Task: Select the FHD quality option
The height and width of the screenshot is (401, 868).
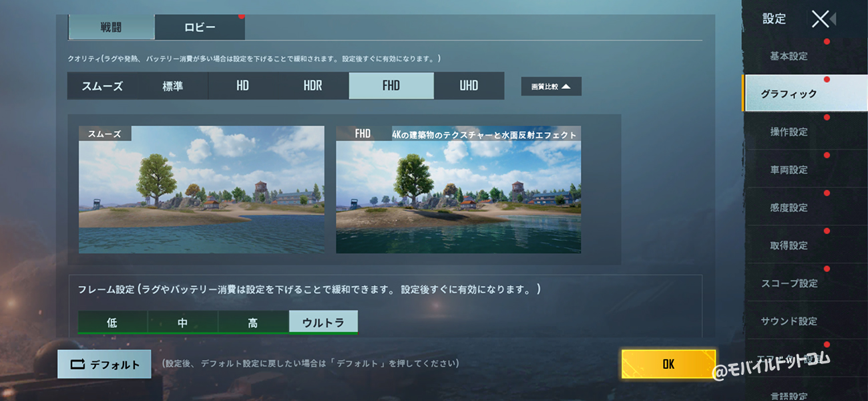Action: pos(391,86)
